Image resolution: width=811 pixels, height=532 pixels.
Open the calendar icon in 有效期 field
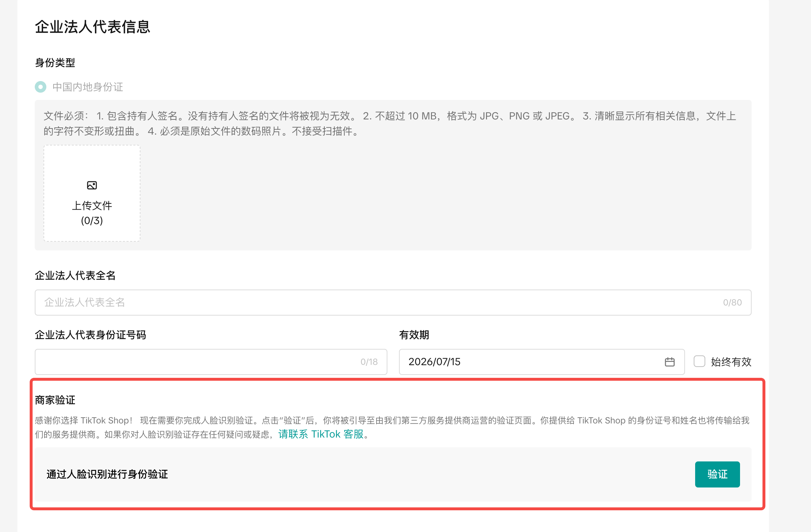669,362
